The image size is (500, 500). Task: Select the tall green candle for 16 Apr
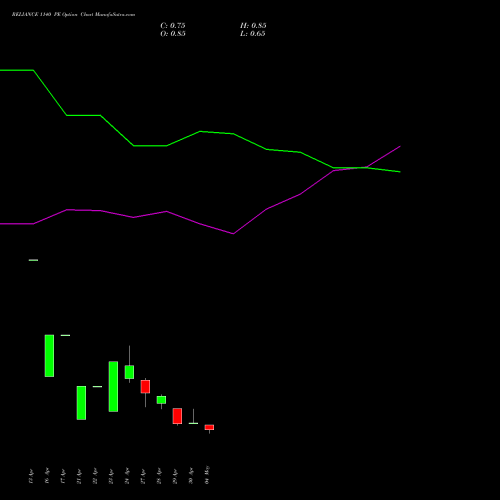tap(49, 356)
